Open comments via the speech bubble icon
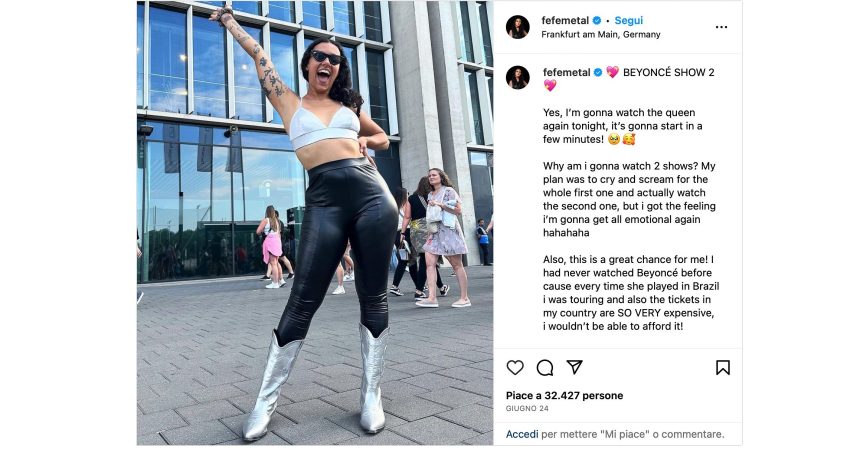The width and height of the screenshot is (860, 450). 545,367
